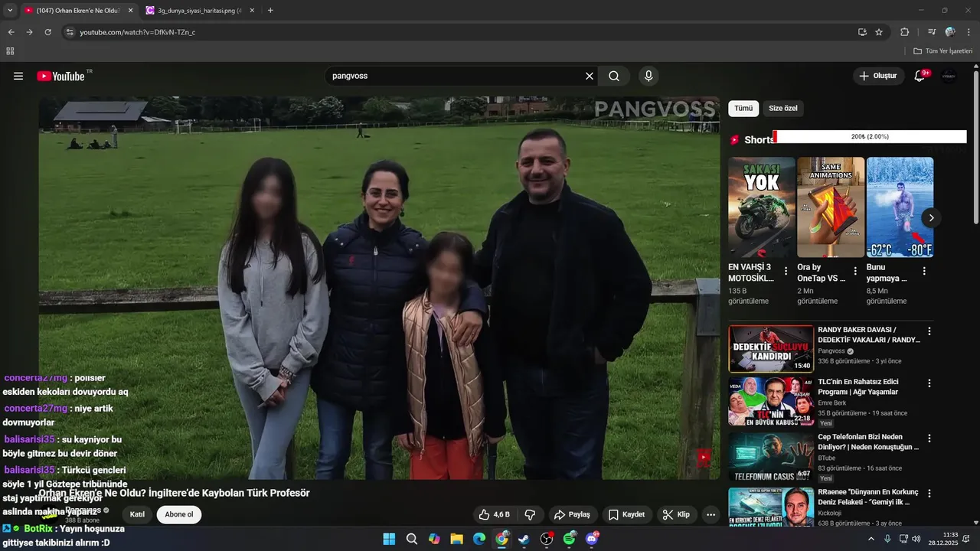Show hidden system tray icons
Screen dimensions: 980x551
click(x=871, y=539)
